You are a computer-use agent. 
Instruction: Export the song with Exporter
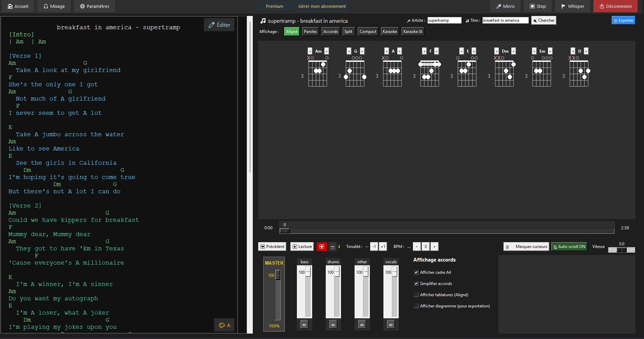click(x=623, y=20)
